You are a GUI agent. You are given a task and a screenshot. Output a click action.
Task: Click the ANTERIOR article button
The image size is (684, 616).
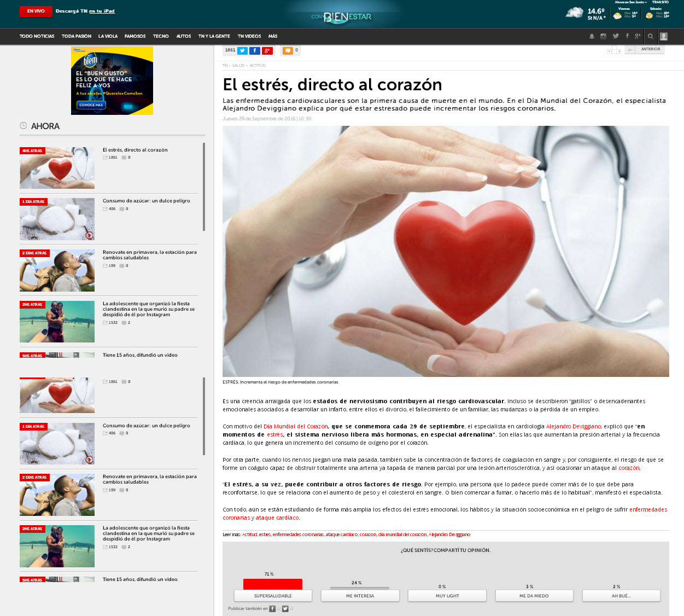(651, 50)
